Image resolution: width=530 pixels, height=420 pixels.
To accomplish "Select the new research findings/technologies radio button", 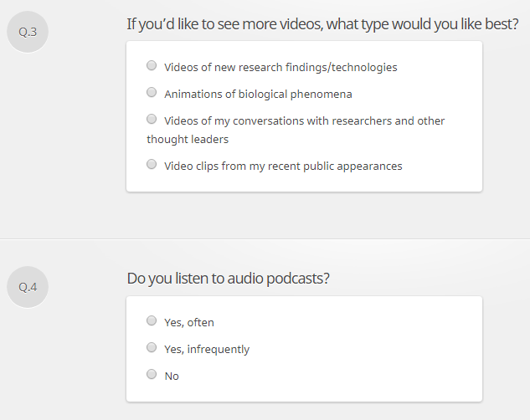I will (x=152, y=65).
